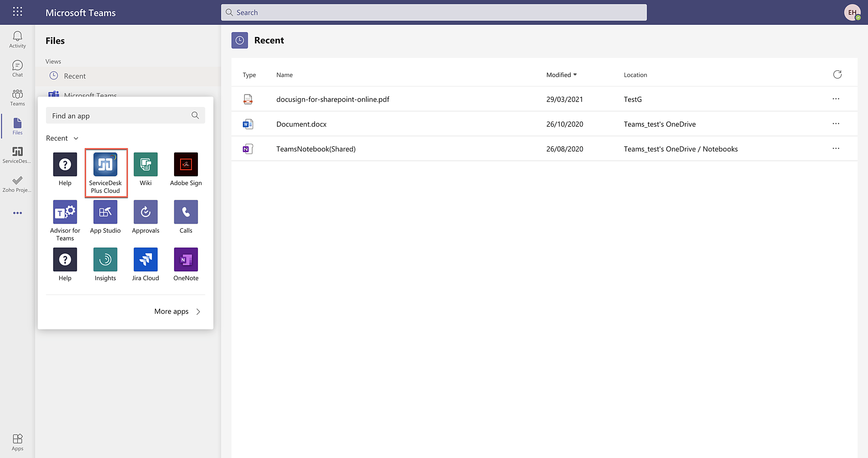The image size is (868, 458).
Task: Open the OneNote app
Action: point(186,265)
